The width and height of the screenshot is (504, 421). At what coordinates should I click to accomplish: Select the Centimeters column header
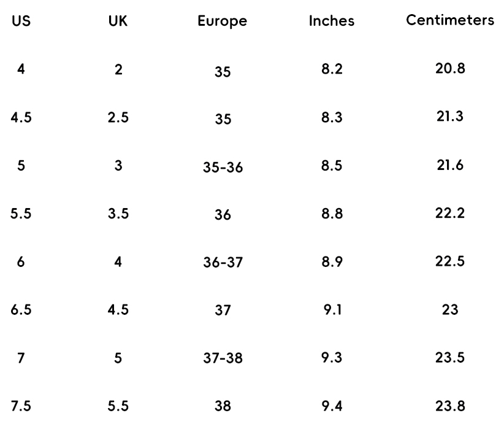tap(450, 20)
